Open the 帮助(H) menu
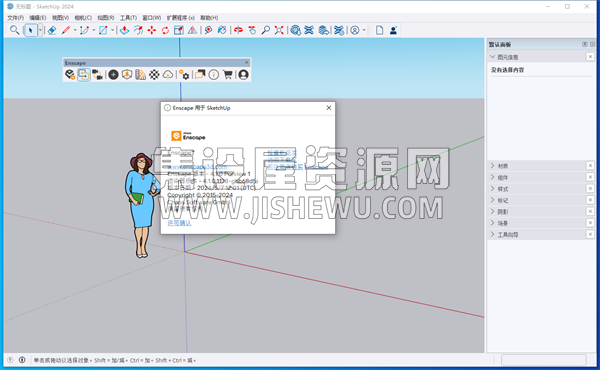This screenshot has height=370, width=600. pyautogui.click(x=209, y=18)
